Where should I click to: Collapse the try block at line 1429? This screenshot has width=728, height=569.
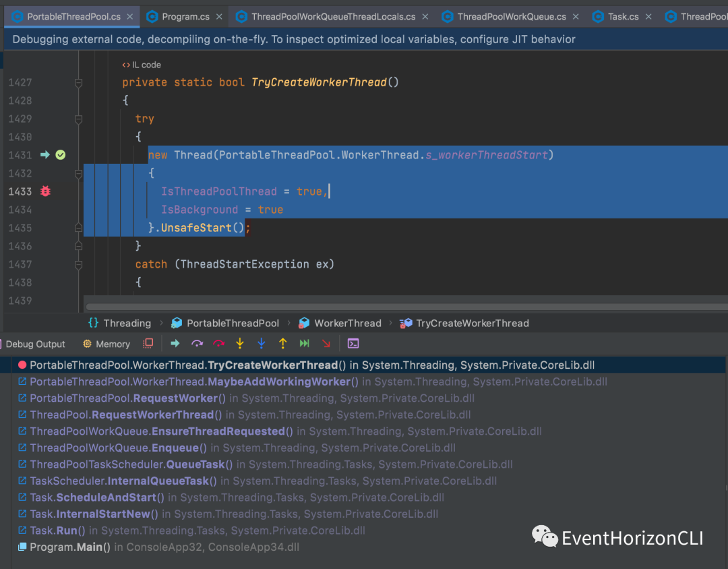[78, 119]
